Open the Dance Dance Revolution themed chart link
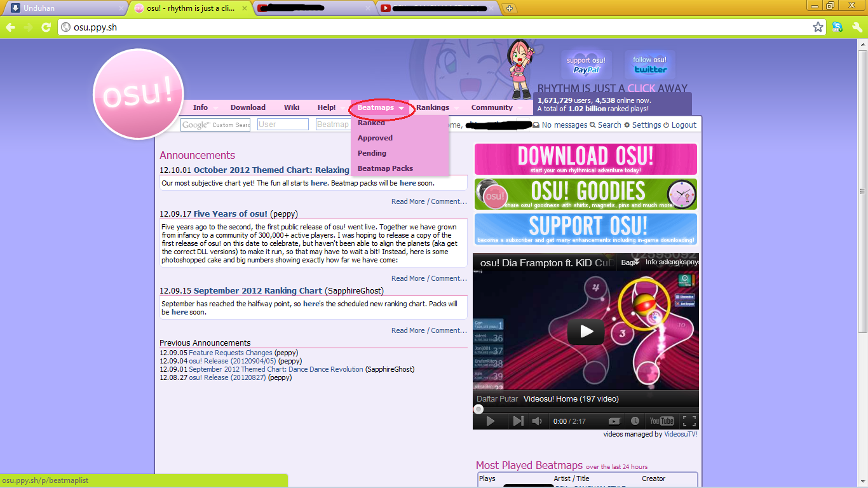 tap(276, 369)
